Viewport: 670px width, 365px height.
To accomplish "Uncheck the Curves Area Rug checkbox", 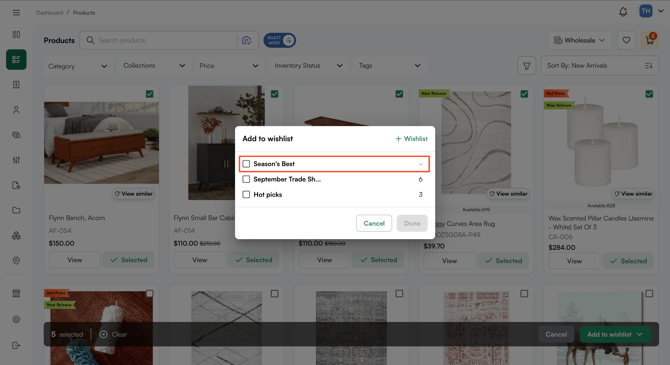I will (524, 94).
